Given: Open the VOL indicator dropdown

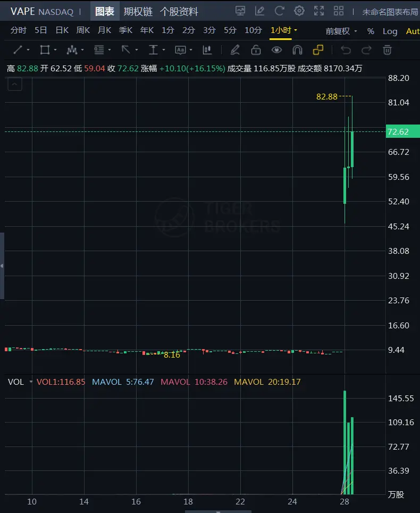Looking at the screenshot, I should pyautogui.click(x=31, y=382).
